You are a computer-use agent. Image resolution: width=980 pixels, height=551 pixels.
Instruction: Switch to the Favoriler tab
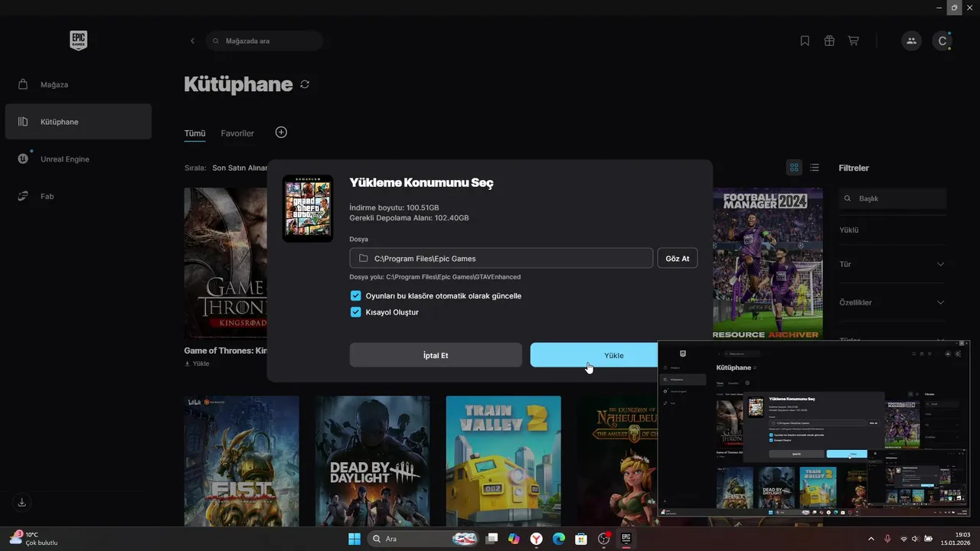[237, 133]
